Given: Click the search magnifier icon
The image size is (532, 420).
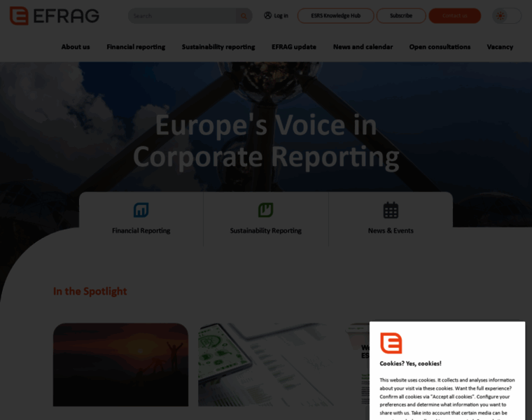Looking at the screenshot, I should pos(244,16).
